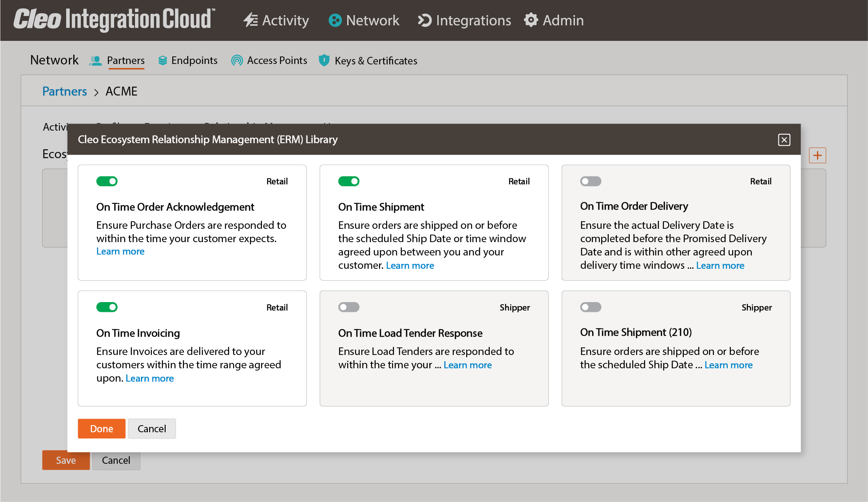Open the Integrations menu

[464, 20]
